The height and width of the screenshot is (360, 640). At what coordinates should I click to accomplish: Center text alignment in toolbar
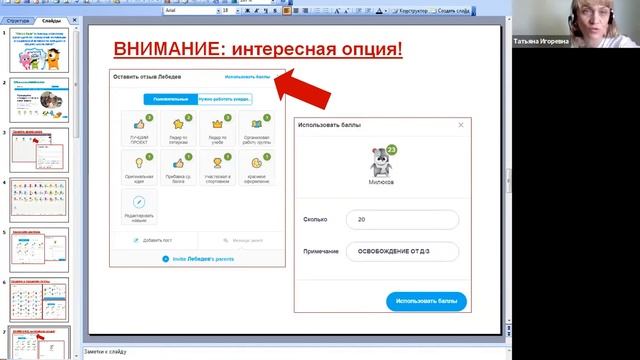click(x=296, y=11)
